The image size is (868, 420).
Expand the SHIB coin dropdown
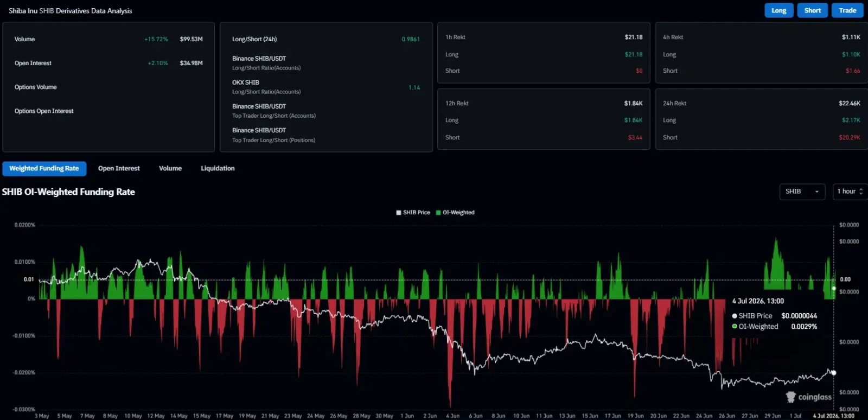pyautogui.click(x=802, y=192)
